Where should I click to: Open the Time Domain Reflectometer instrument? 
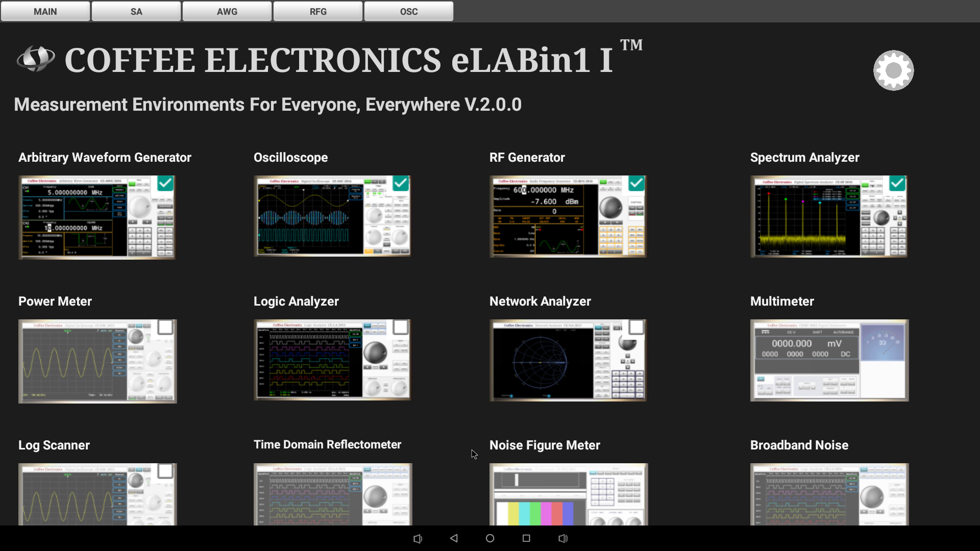tap(332, 494)
